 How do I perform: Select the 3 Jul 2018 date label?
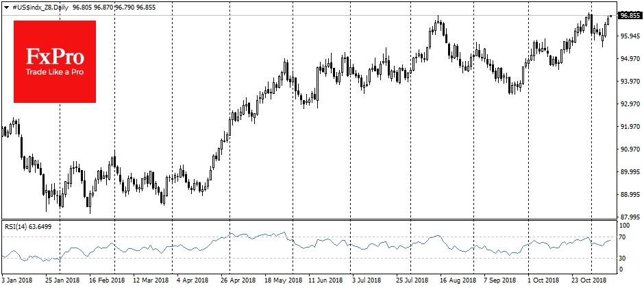tap(367, 280)
